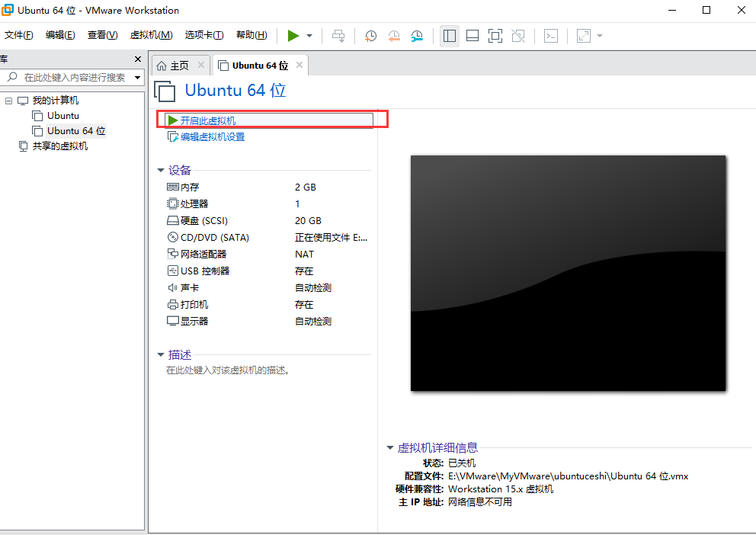756x535 pixels.
Task: Close the library panel with its X
Action: point(138,59)
